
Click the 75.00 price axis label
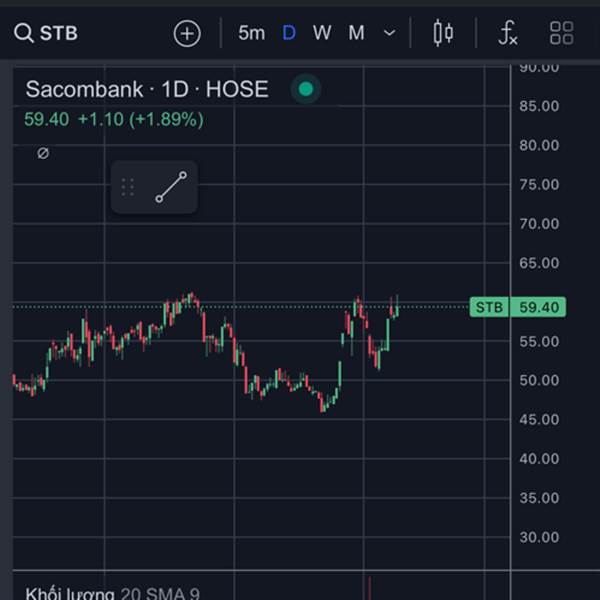tap(539, 185)
